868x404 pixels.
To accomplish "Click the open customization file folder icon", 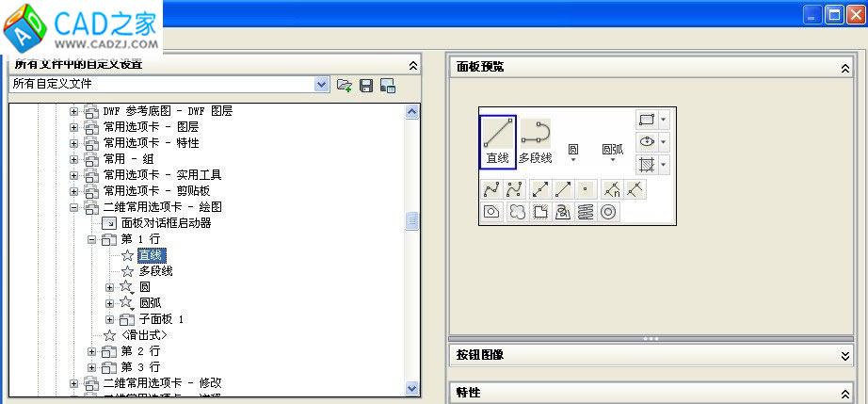I will pos(346,85).
